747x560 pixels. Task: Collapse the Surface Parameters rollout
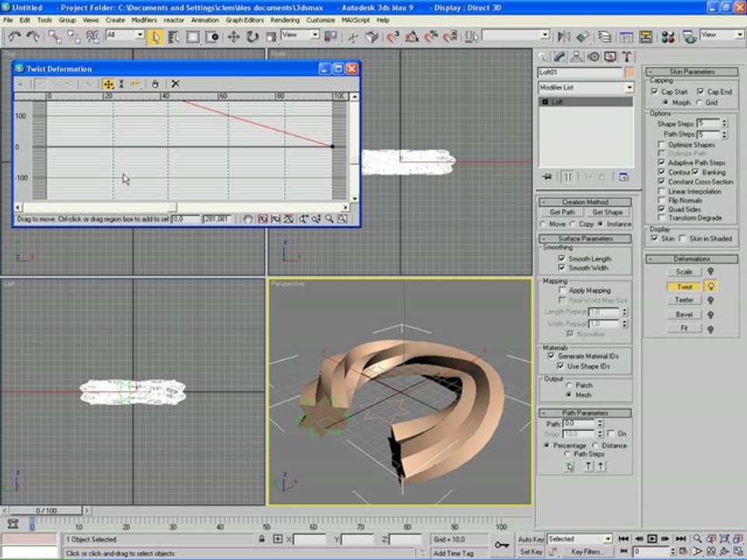tap(585, 239)
